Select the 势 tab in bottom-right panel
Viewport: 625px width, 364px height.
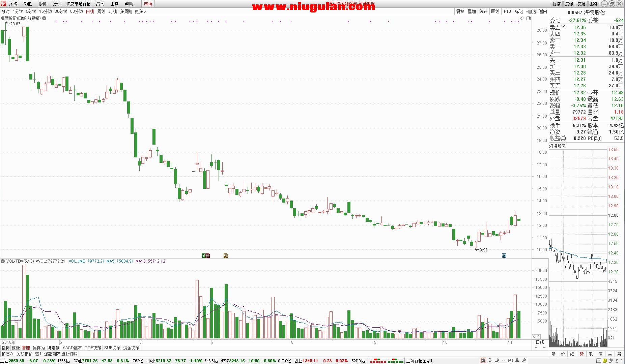point(582,354)
